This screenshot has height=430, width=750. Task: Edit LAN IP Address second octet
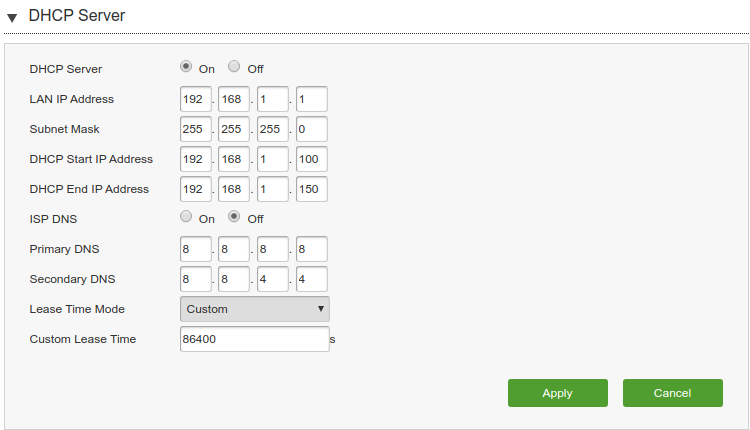pyautogui.click(x=234, y=99)
